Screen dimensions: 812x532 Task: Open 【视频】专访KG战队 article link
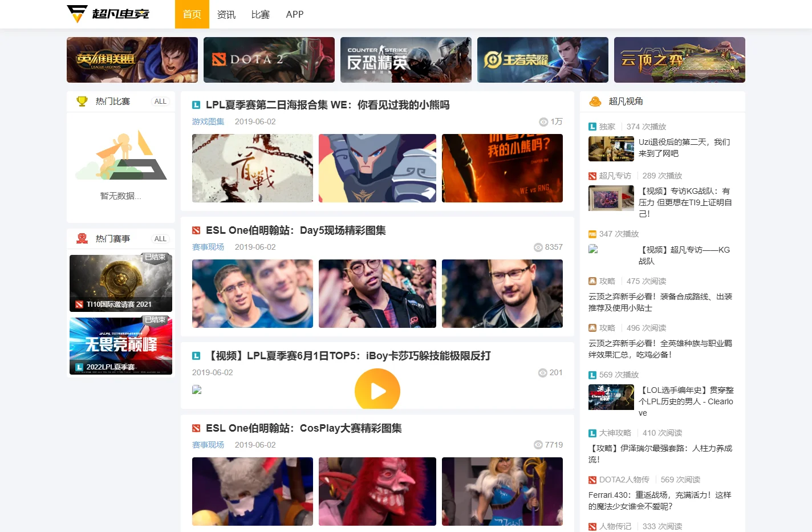[x=685, y=202]
